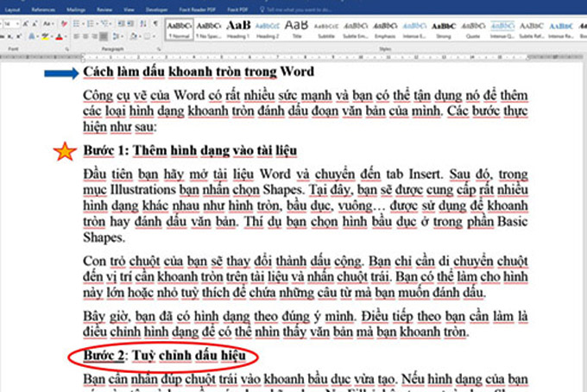Toggle paragraph marks display (¶)
Image resolution: width=587 pixels, height=392 pixels.
pos(155,23)
